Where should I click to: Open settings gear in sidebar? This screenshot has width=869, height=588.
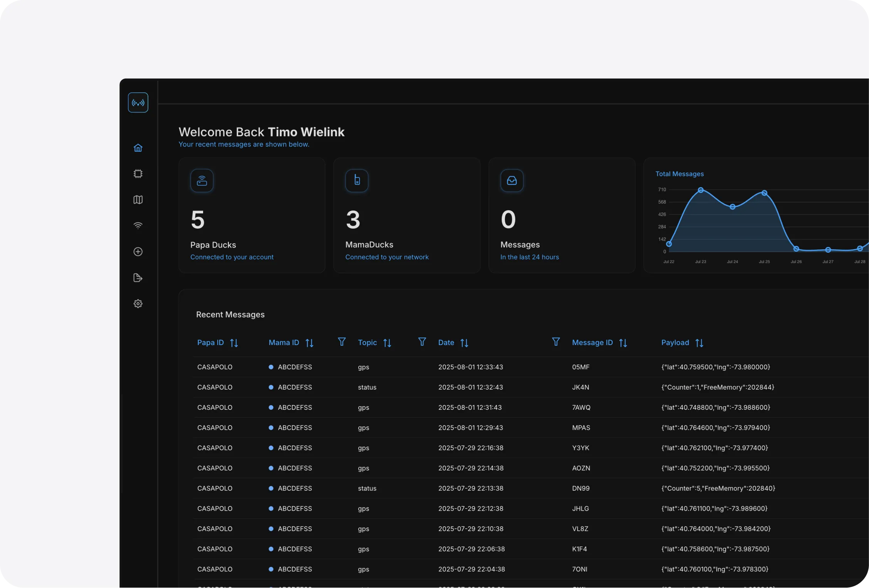coord(138,303)
